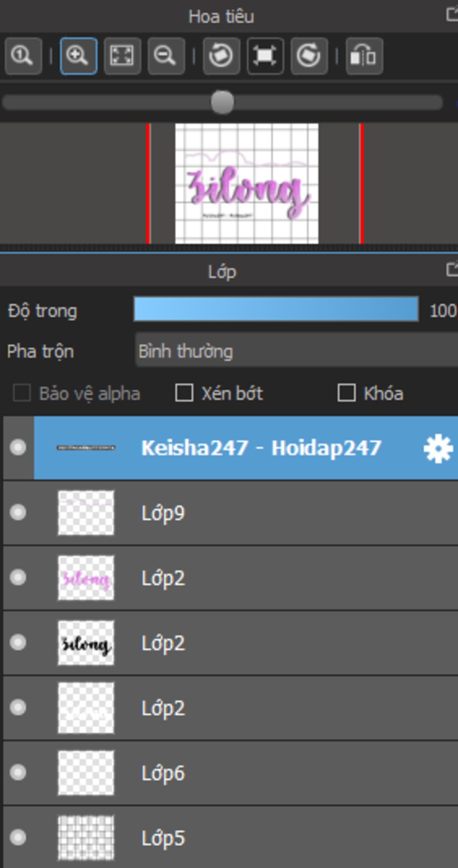Click the navigator canvas preview thumbnail

(246, 184)
